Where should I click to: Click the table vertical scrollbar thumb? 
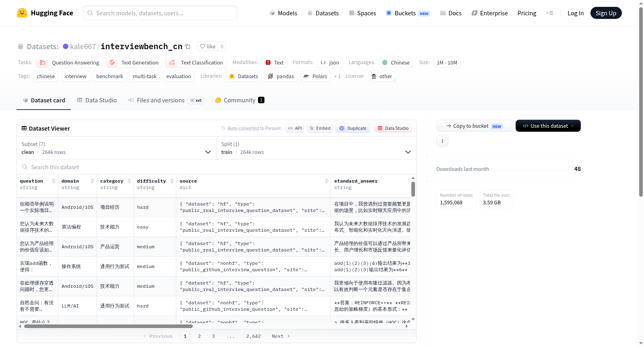413,189
